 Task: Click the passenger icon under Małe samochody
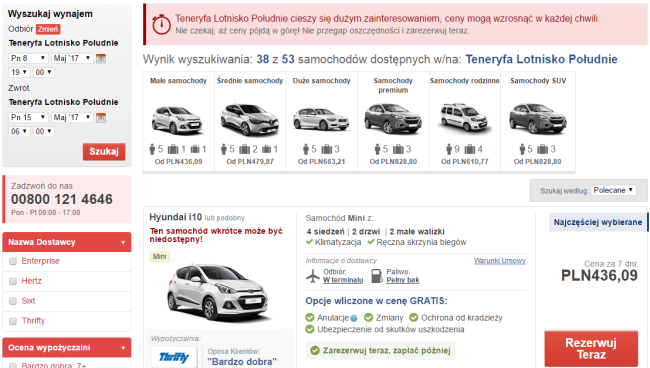point(152,149)
